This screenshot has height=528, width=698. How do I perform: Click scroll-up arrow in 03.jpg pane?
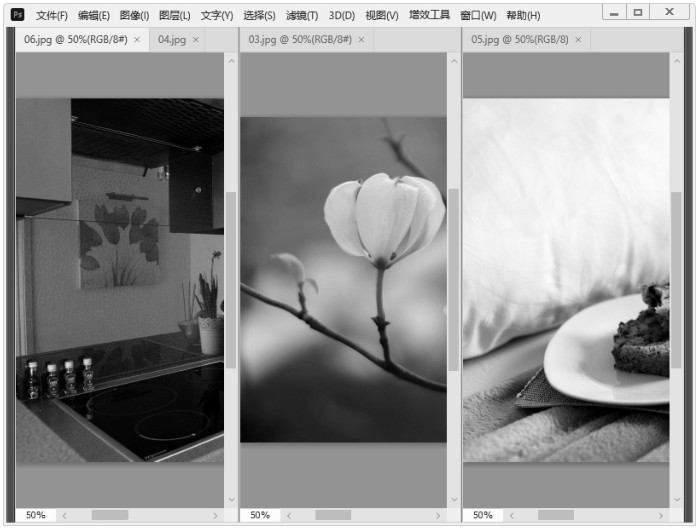[454, 61]
